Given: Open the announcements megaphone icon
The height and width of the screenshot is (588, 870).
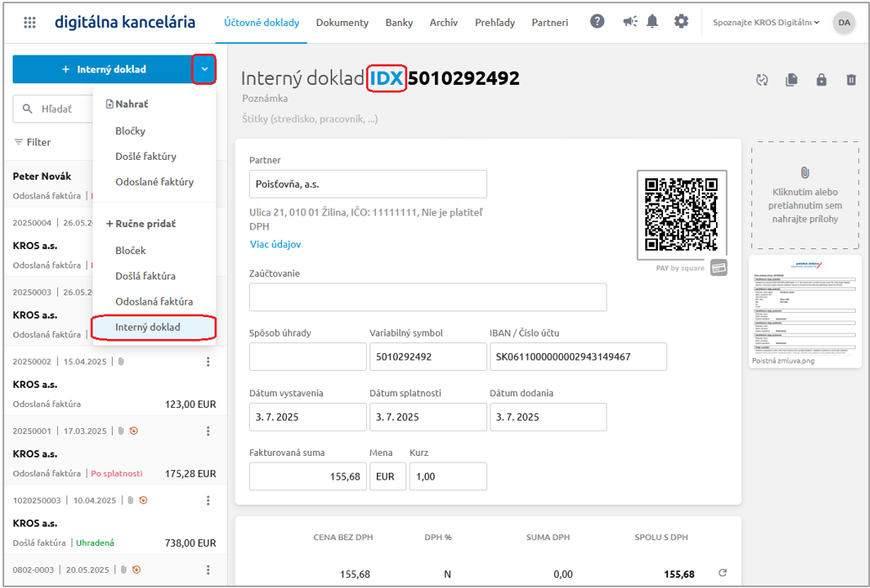Looking at the screenshot, I should coord(629,22).
